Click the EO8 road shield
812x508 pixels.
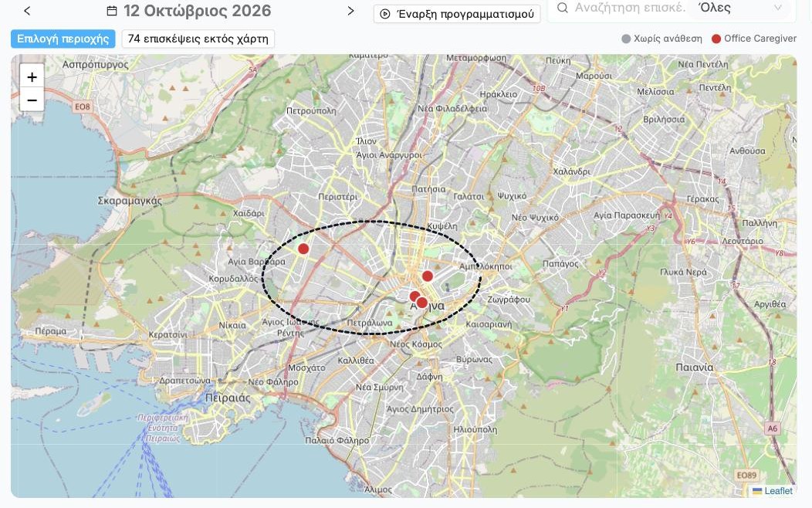83,107
